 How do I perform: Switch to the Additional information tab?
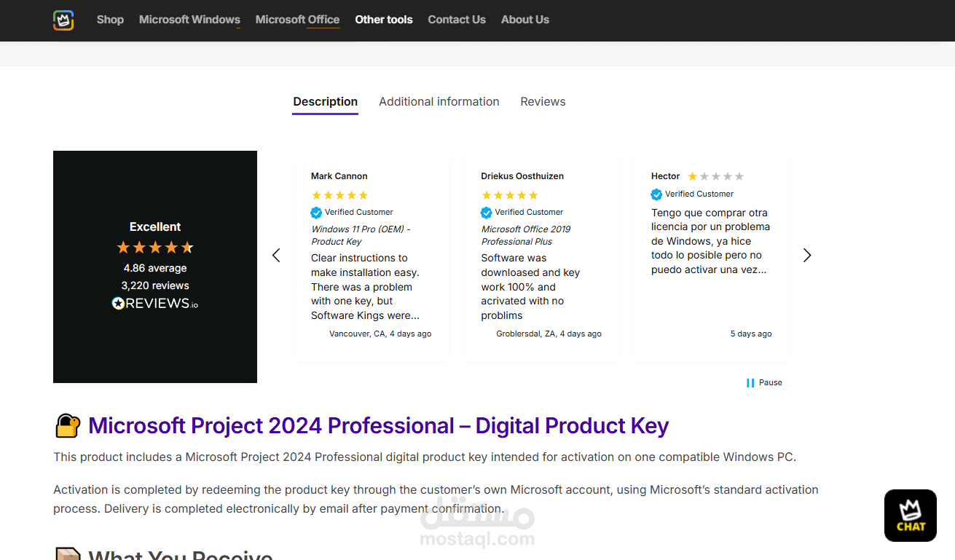tap(439, 102)
